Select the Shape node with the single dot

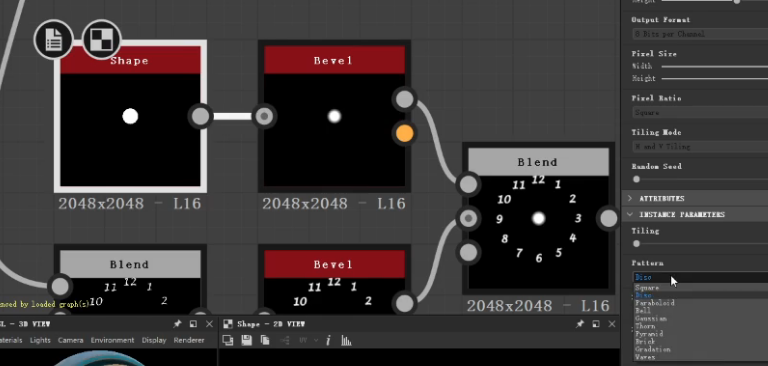(130, 117)
